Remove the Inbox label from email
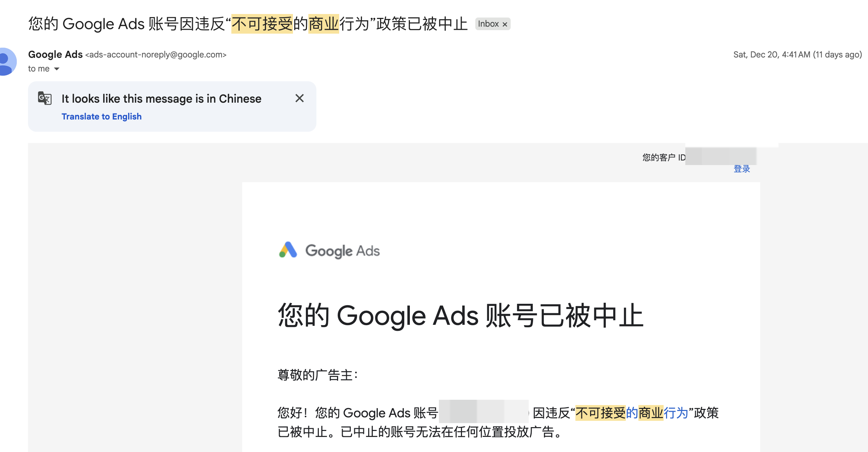This screenshot has height=452, width=868. (505, 24)
